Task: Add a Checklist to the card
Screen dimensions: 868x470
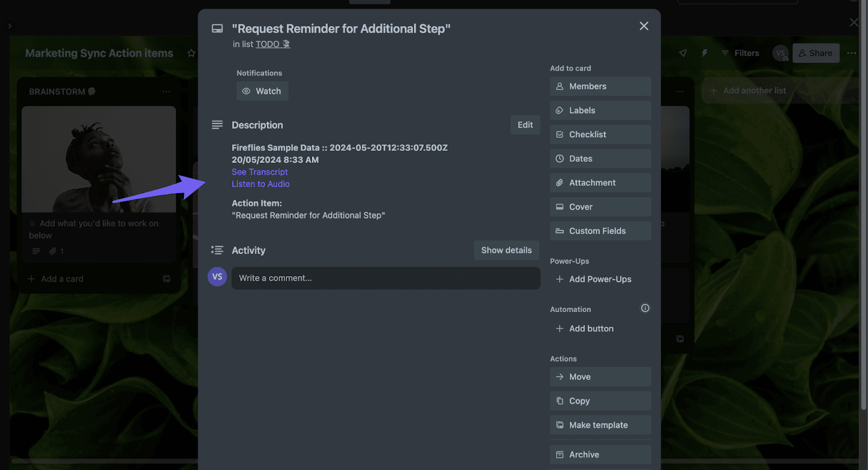Action: (x=601, y=135)
